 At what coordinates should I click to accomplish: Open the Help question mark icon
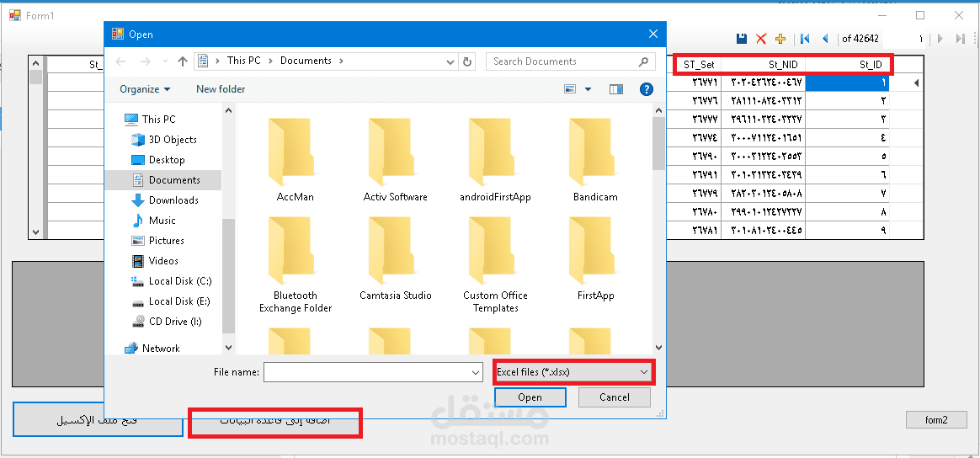click(647, 89)
